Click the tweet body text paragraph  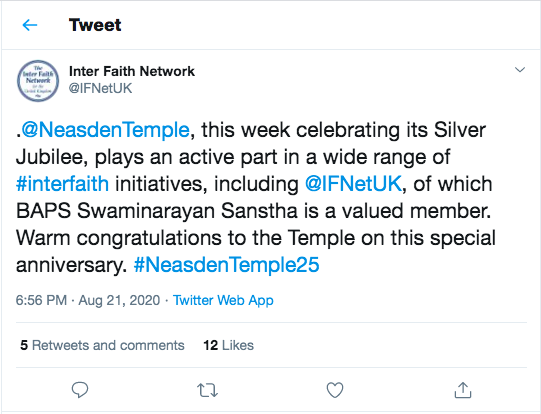256,197
